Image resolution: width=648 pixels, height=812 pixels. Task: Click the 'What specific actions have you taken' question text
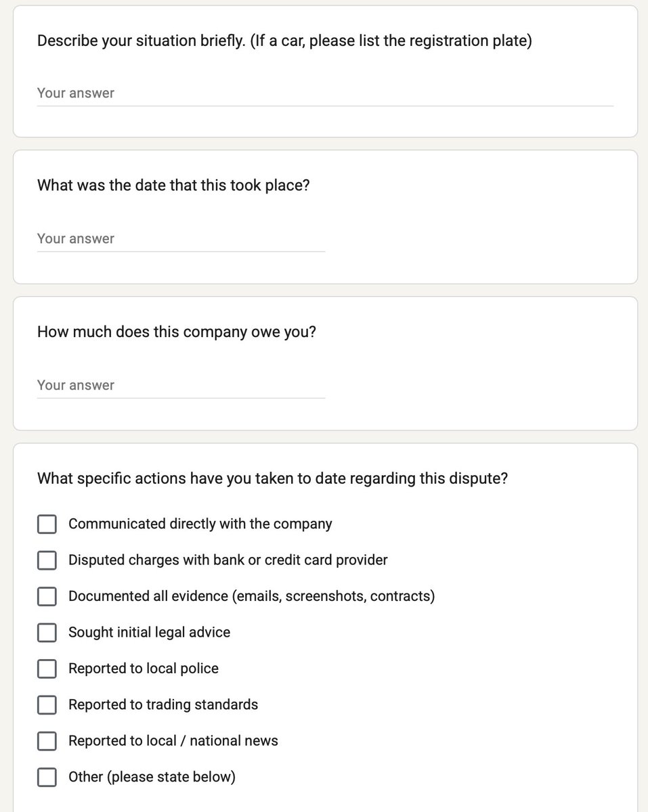coord(273,478)
